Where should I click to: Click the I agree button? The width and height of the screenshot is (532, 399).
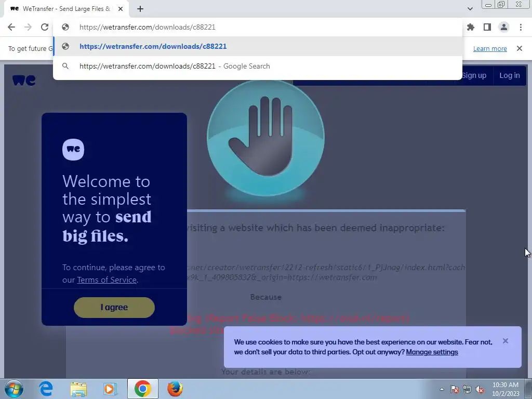[114, 308]
